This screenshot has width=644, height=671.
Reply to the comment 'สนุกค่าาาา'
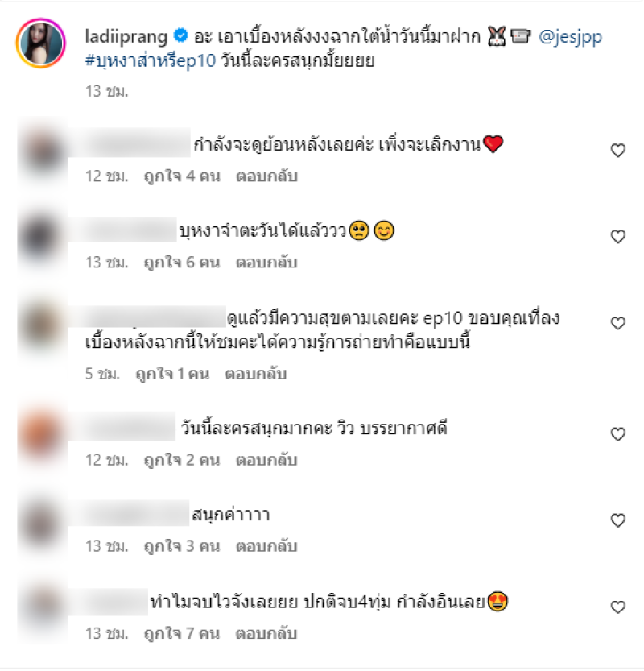[x=266, y=546]
